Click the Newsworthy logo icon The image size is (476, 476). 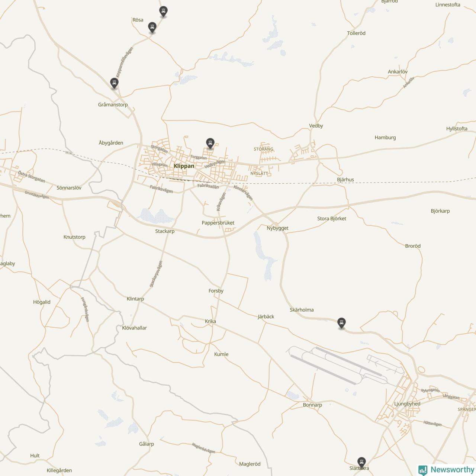point(423,470)
